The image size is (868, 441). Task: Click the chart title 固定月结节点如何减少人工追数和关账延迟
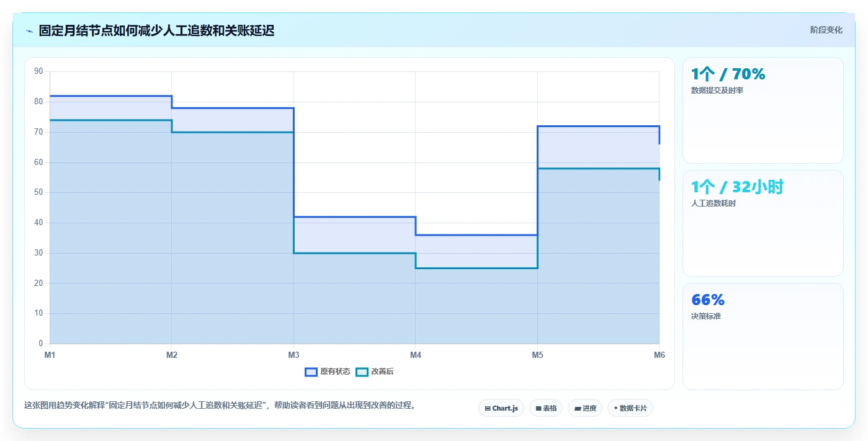pos(156,30)
